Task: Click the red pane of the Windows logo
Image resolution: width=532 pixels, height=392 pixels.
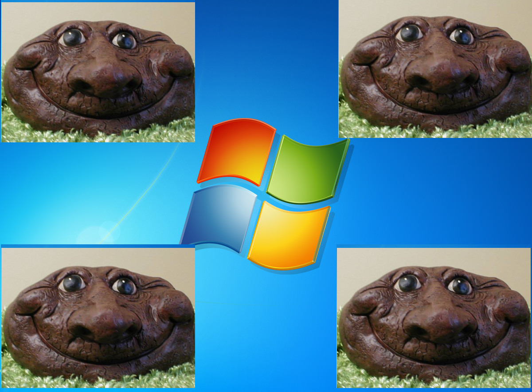Action: click(x=236, y=152)
